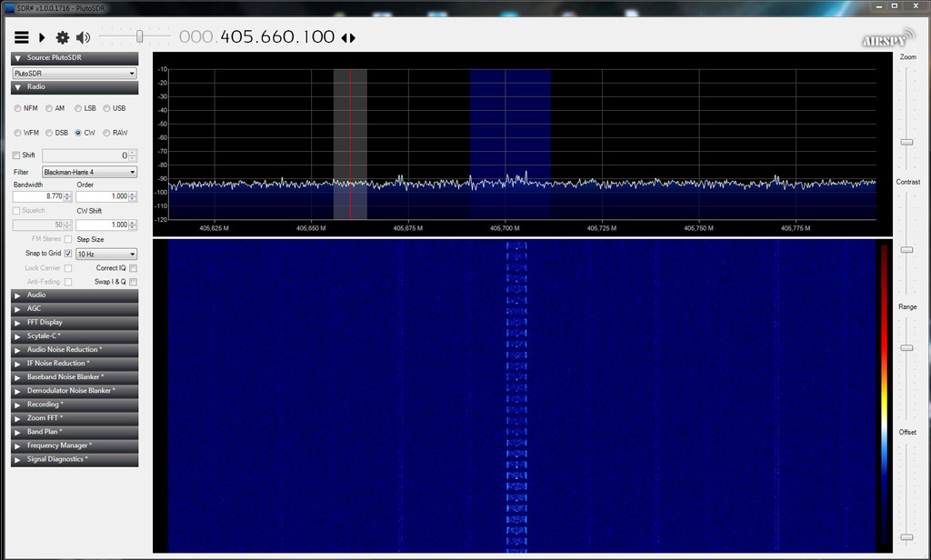
Task: Open the Blackman-Harris 4 filter dropdown
Action: pyautogui.click(x=90, y=172)
